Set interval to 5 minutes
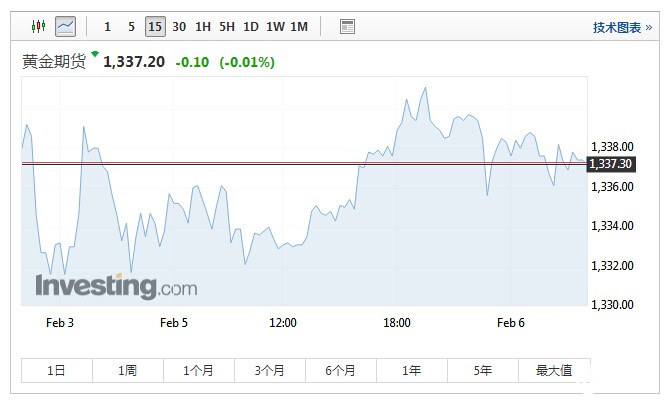The image size is (668, 406). point(131,26)
